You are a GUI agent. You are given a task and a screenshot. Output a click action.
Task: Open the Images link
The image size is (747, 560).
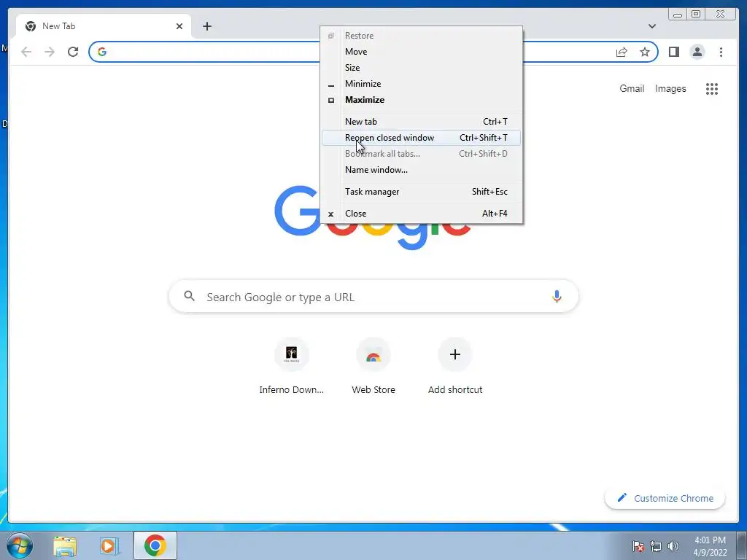tap(670, 88)
